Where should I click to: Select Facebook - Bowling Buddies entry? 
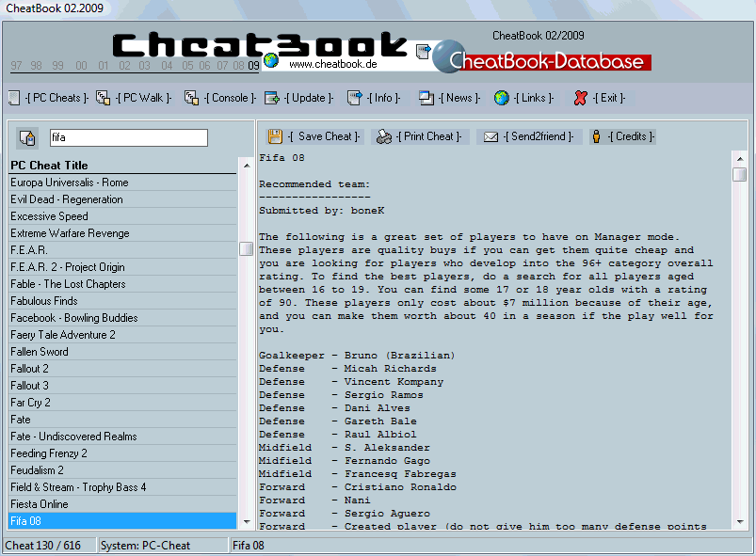[x=123, y=318]
